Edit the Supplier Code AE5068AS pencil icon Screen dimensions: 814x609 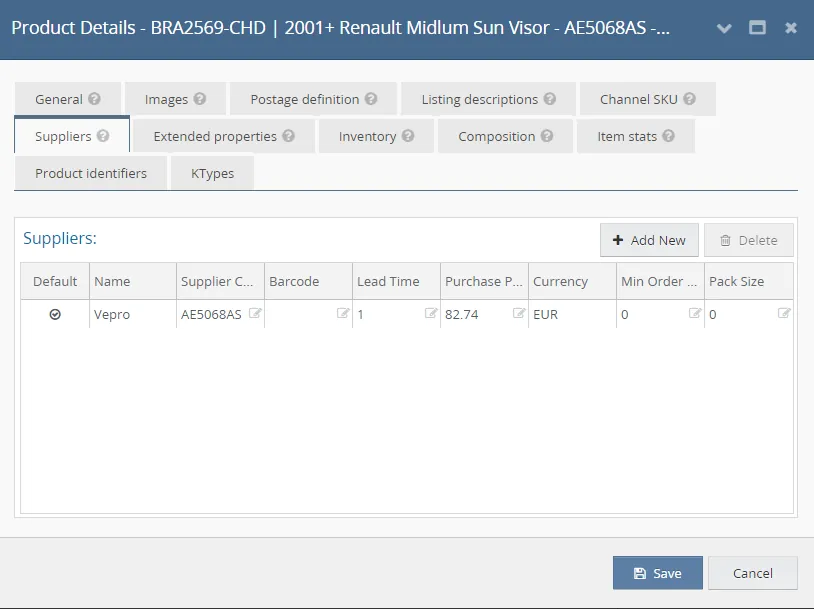tap(255, 313)
